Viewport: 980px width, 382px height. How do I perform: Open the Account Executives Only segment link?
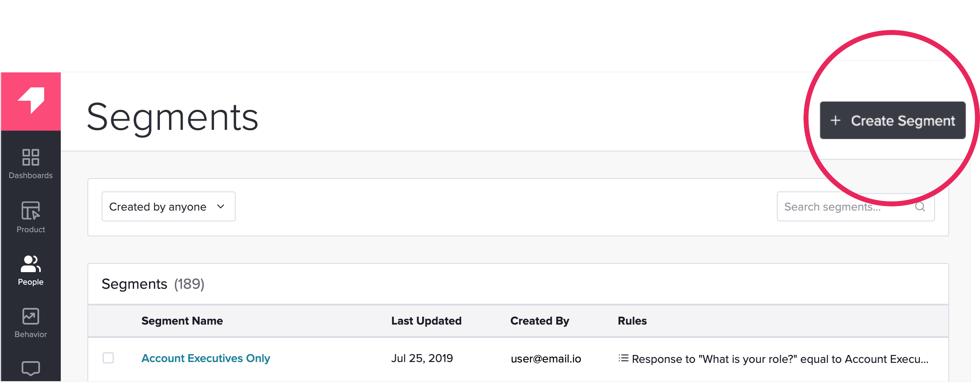point(206,358)
